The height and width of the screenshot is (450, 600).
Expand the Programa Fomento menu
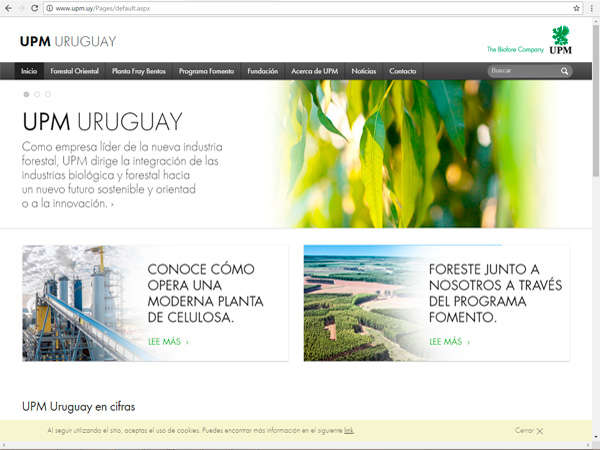click(x=206, y=72)
